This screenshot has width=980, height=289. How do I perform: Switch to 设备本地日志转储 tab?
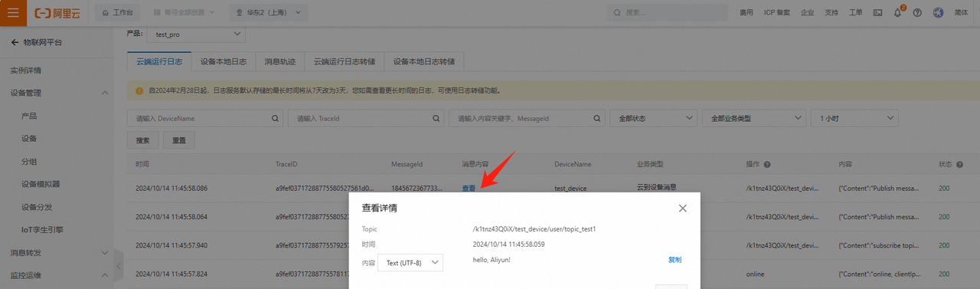[x=423, y=62]
